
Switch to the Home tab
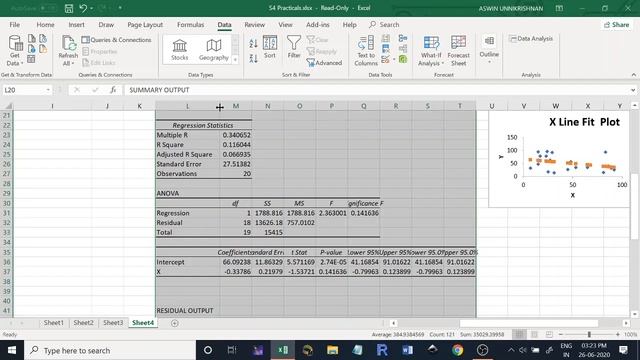(45, 25)
